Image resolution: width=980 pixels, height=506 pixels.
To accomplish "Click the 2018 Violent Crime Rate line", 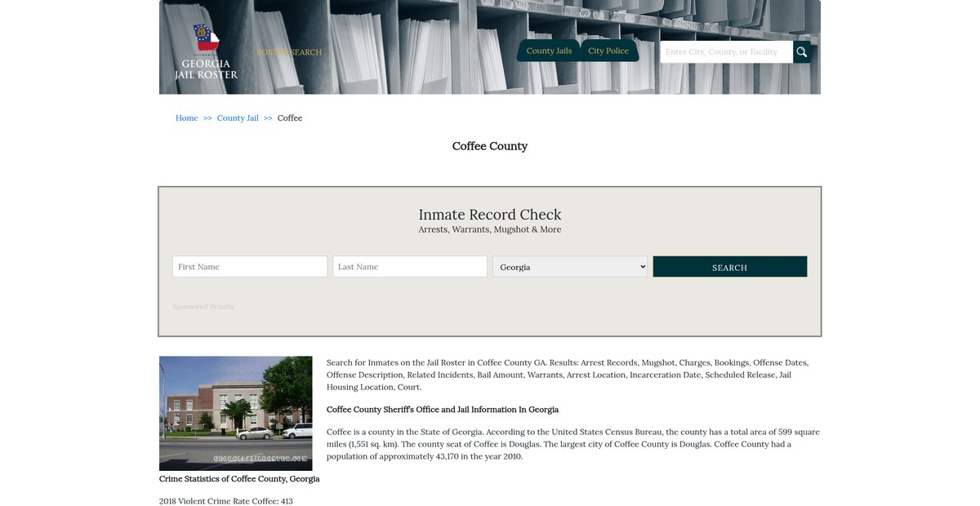I will (225, 501).
